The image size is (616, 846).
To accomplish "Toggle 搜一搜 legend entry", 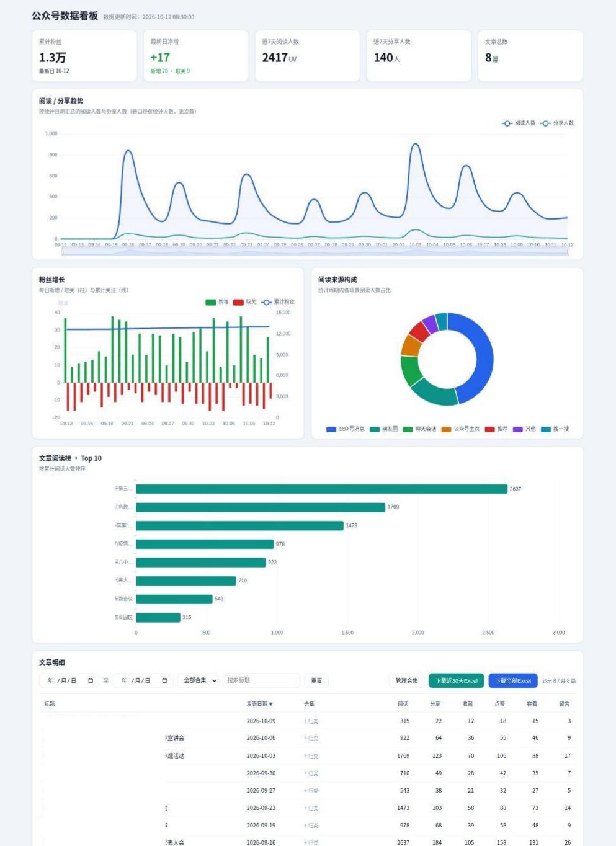I will 555,429.
